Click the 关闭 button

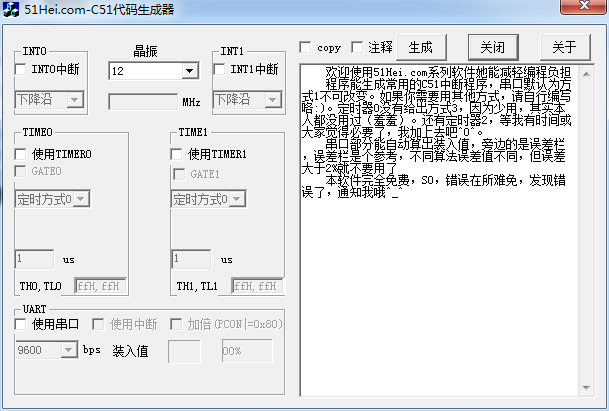point(493,47)
